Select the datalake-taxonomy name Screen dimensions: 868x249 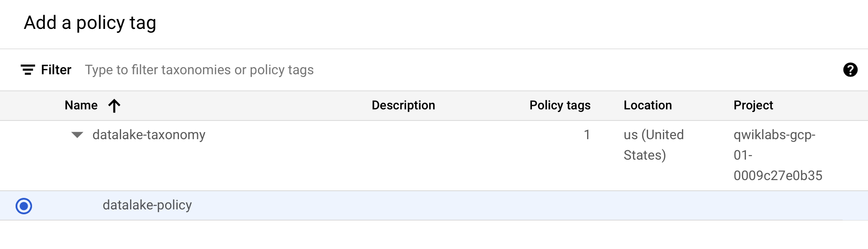click(x=149, y=135)
